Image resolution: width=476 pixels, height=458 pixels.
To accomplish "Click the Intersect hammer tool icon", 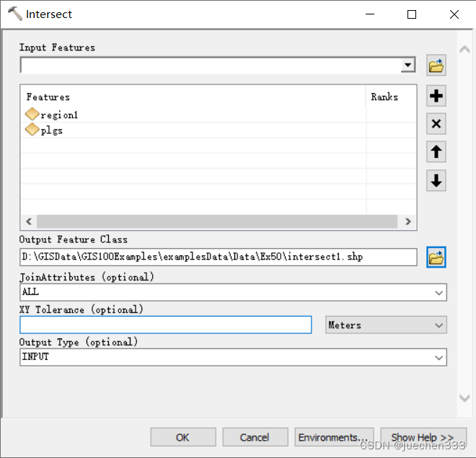I will pyautogui.click(x=15, y=14).
